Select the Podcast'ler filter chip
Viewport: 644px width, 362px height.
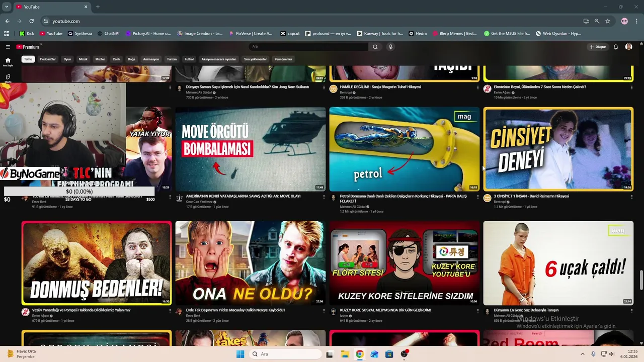[x=48, y=59]
